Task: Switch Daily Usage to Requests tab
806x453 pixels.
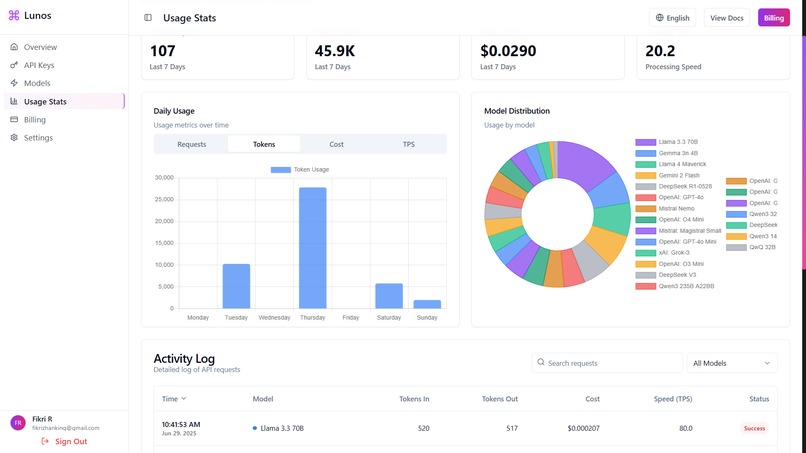Action: [192, 144]
